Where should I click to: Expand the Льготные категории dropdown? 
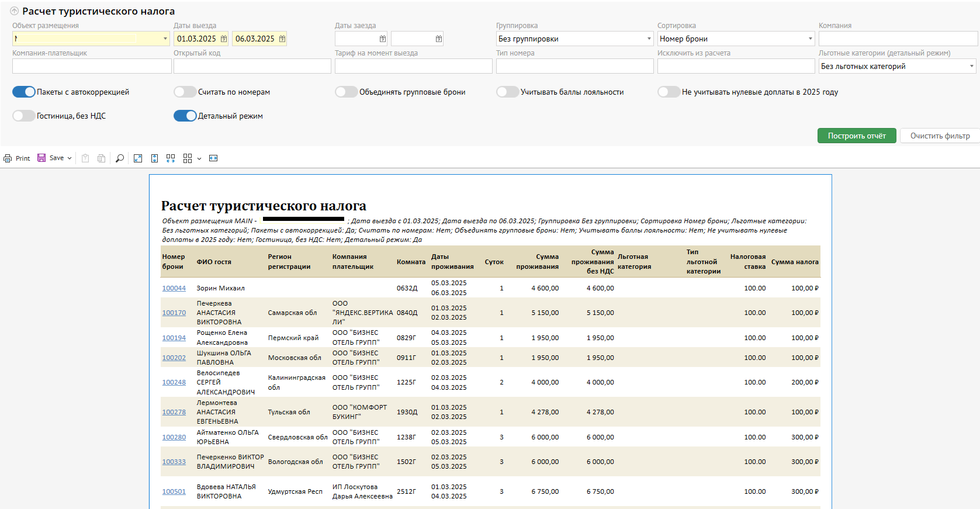(971, 66)
